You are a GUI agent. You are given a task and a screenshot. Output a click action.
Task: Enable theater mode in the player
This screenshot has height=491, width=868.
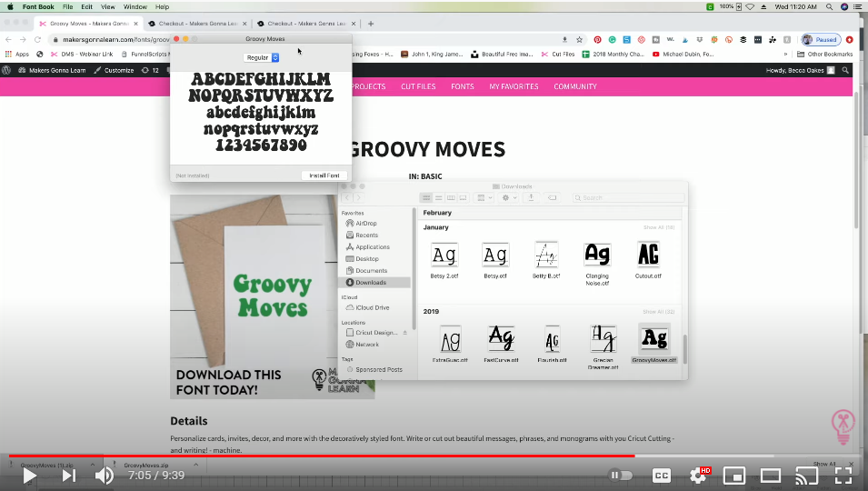pyautogui.click(x=771, y=476)
